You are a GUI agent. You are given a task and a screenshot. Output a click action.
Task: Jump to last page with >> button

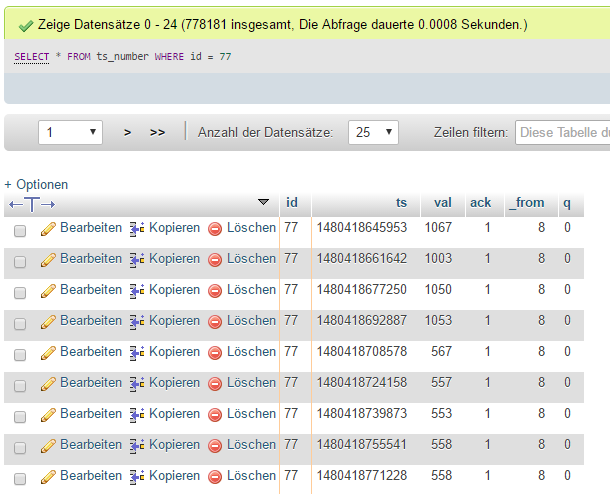pos(158,133)
